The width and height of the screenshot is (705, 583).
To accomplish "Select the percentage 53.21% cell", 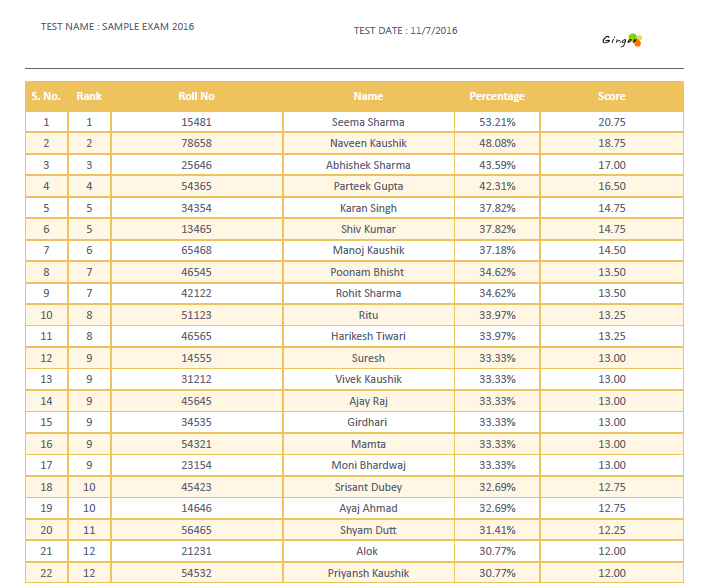I will click(x=497, y=122).
